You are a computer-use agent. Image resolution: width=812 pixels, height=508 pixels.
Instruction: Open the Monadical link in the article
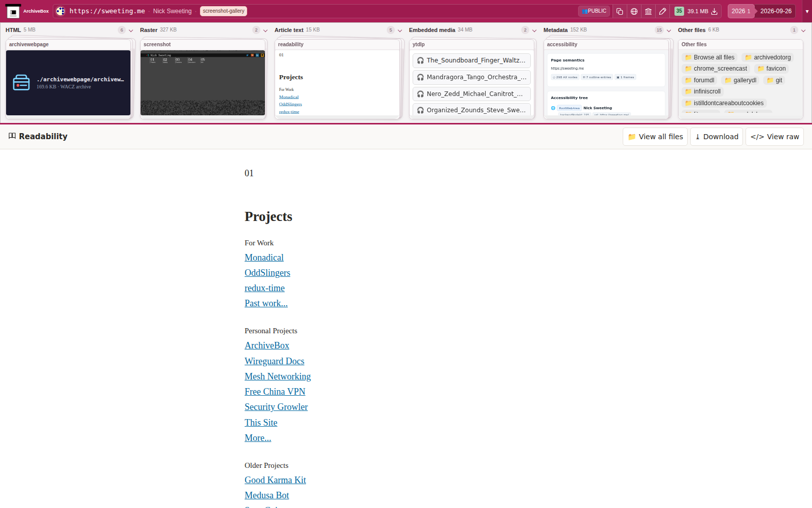264,258
